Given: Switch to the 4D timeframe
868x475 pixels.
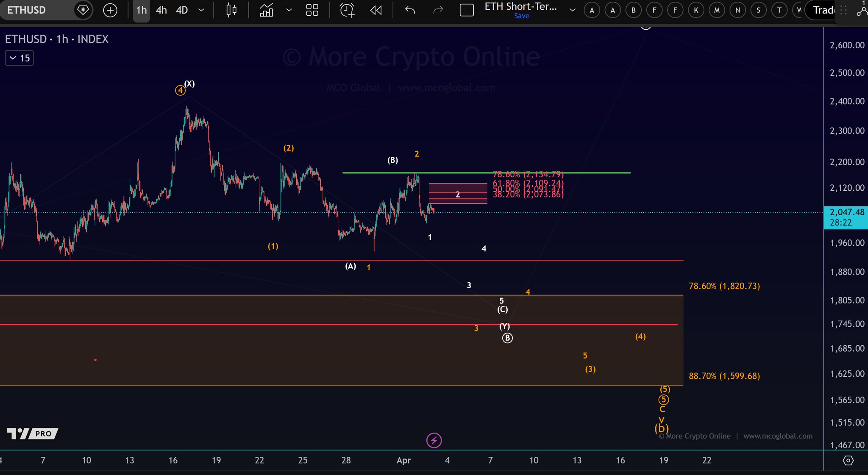Looking at the screenshot, I should pyautogui.click(x=182, y=10).
